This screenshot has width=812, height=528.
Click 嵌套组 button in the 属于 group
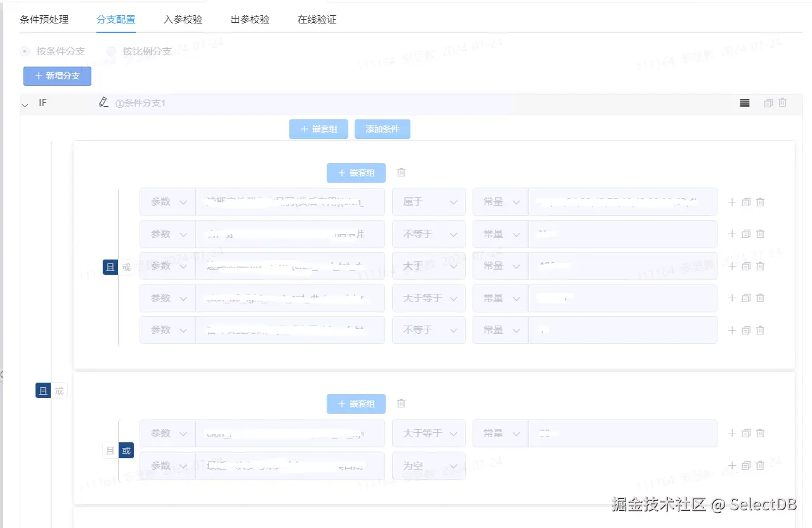coord(356,173)
